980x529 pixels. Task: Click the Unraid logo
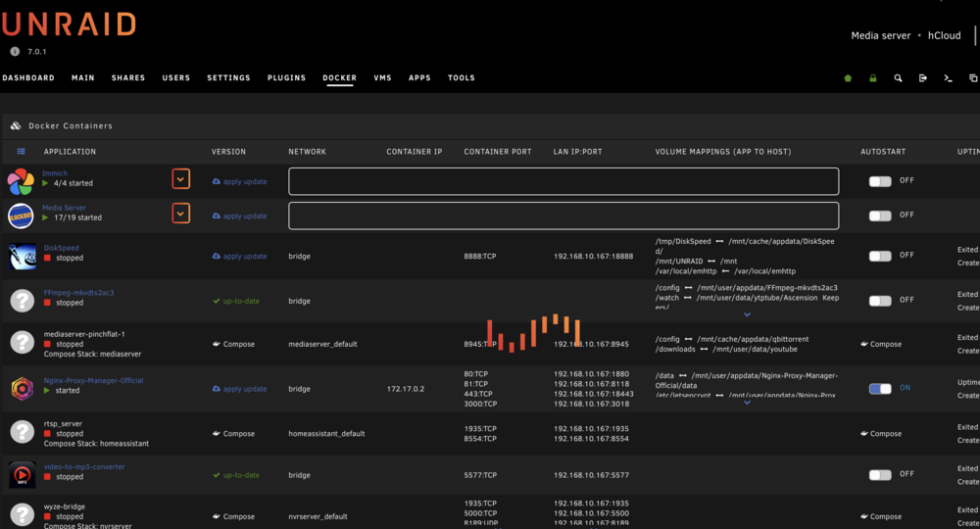coord(69,24)
